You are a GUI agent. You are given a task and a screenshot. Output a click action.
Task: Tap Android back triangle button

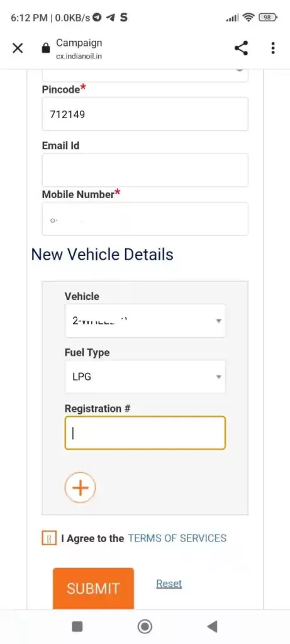[212, 626]
